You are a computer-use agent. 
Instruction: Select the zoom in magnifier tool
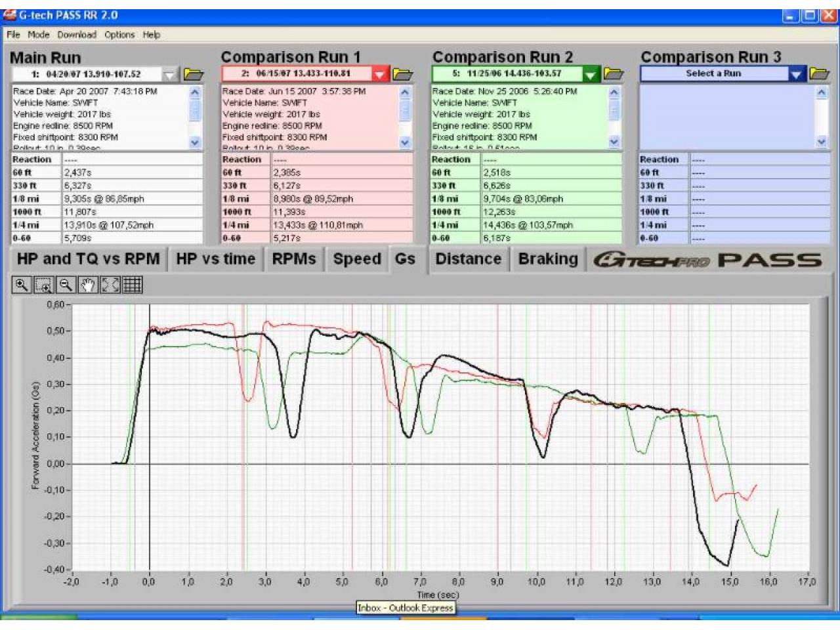coord(22,285)
